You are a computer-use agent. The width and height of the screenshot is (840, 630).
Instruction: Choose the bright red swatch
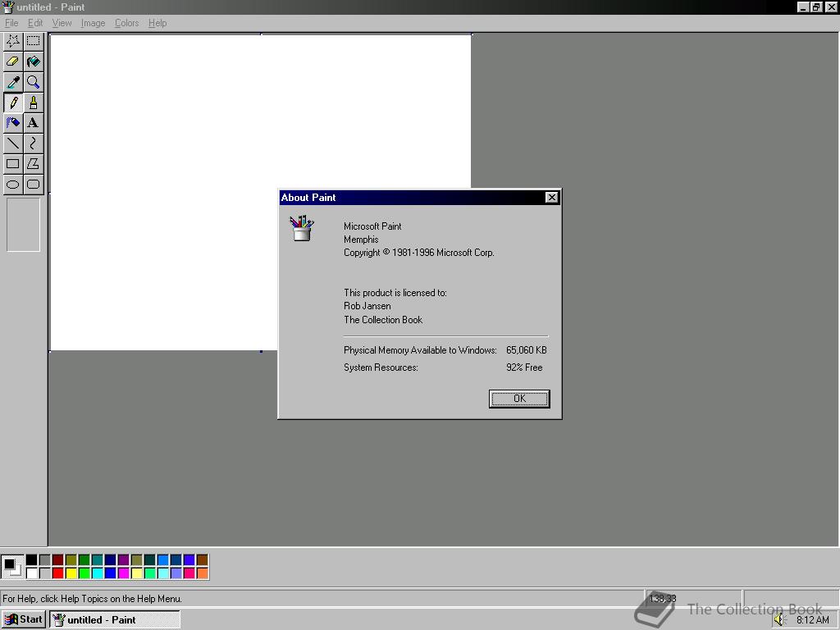tap(58, 573)
